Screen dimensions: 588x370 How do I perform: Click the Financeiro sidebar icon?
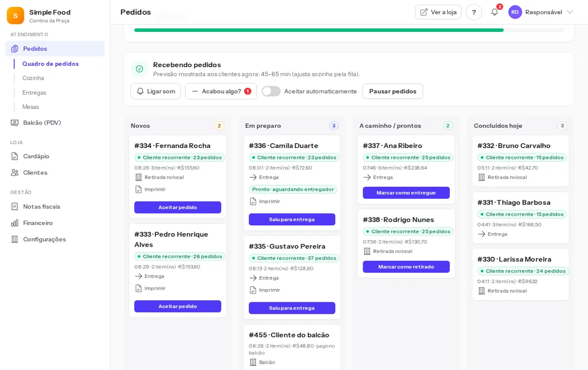coord(15,223)
